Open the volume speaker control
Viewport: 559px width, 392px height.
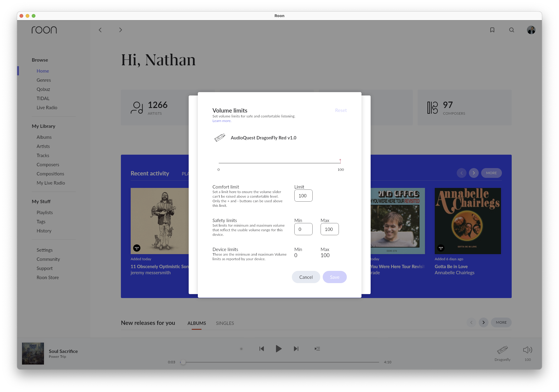pos(528,350)
